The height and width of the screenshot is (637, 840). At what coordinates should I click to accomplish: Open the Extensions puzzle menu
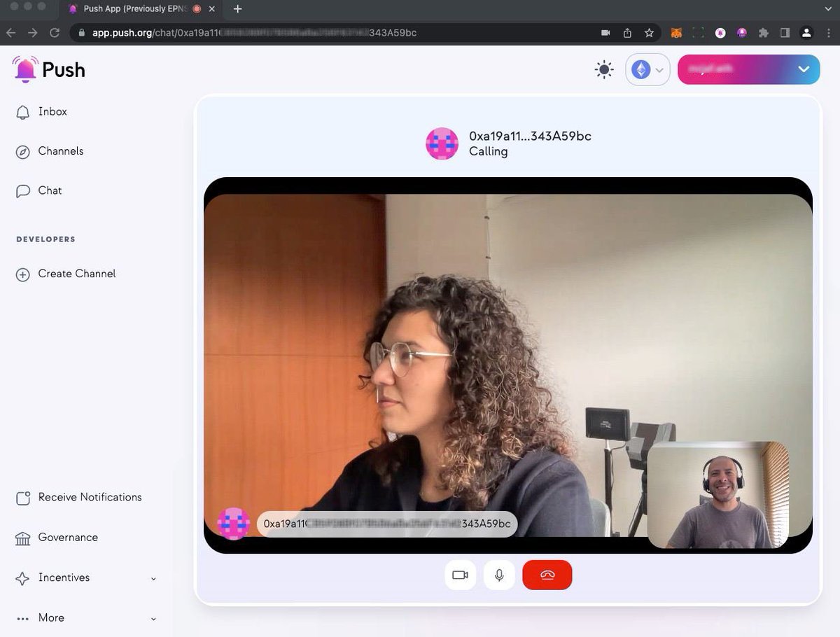(x=763, y=33)
